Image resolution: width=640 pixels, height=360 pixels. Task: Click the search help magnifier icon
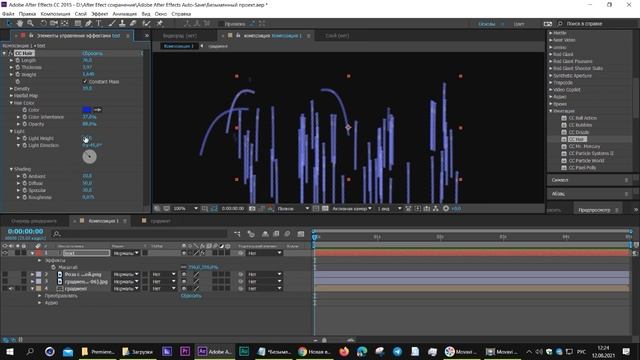tap(560, 24)
